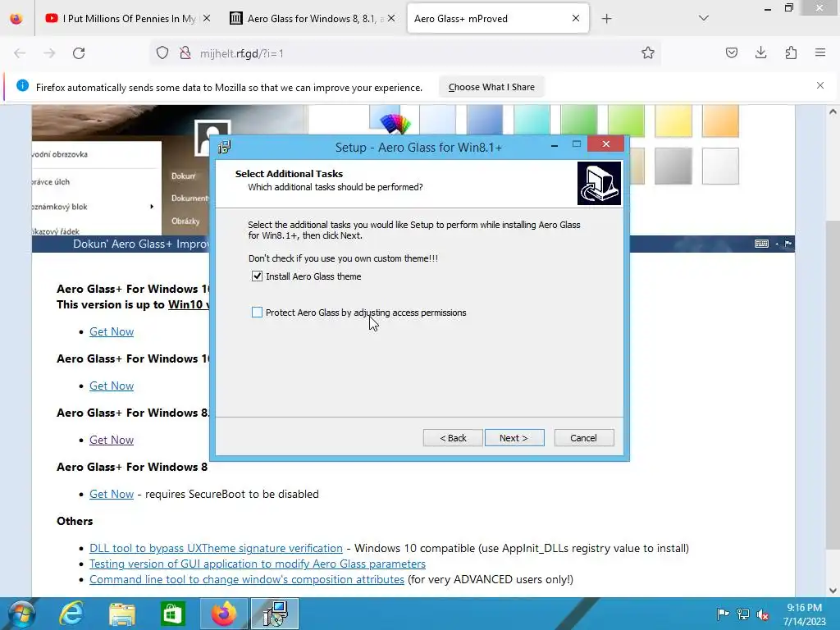Click the Firefox taskbar button
This screenshot has height=630, width=840.
tap(223, 614)
